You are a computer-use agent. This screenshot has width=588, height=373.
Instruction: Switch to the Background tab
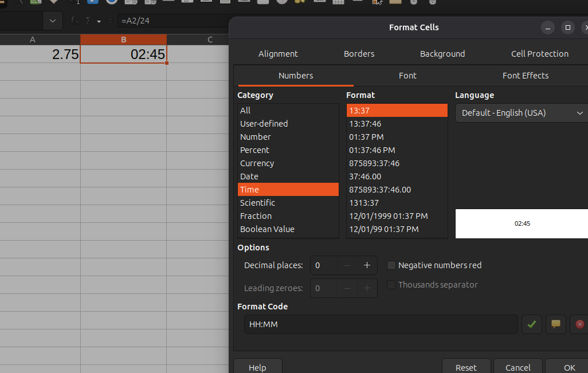(x=442, y=54)
